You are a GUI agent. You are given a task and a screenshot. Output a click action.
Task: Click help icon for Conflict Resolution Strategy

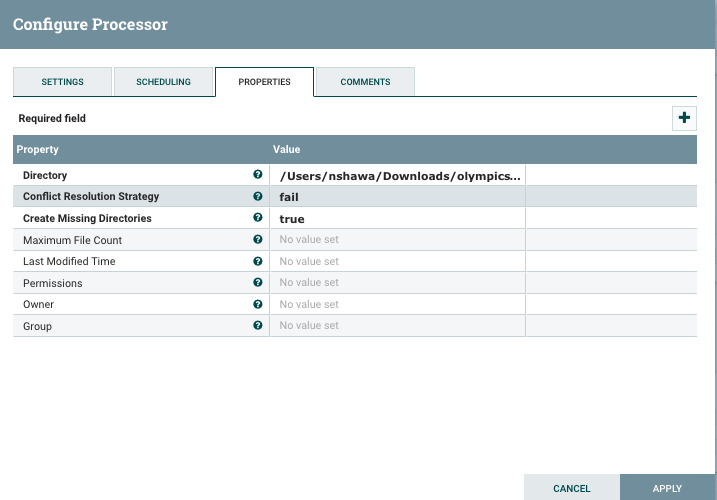(258, 197)
